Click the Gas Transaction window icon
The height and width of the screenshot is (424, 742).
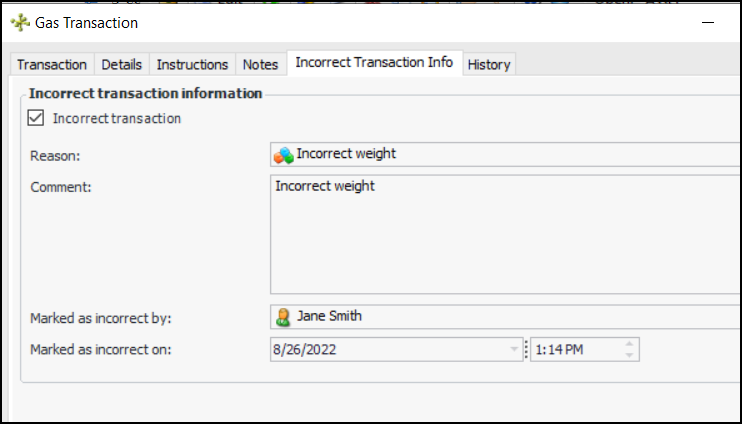pyautogui.click(x=20, y=23)
